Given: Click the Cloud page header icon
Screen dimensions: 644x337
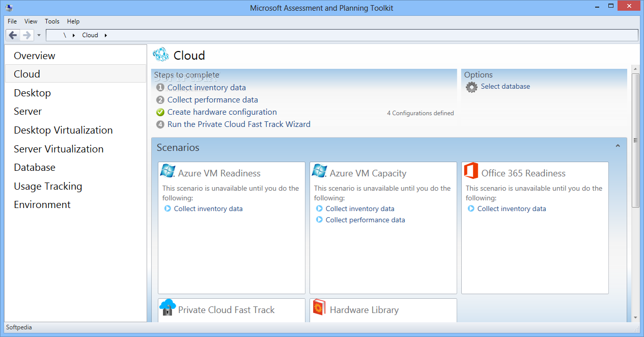Looking at the screenshot, I should tap(161, 54).
